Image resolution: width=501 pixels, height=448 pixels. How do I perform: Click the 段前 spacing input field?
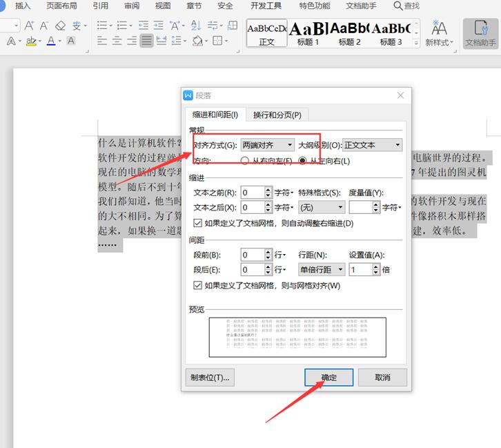pyautogui.click(x=253, y=255)
